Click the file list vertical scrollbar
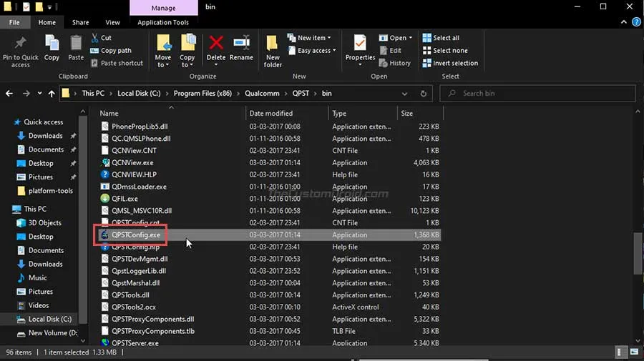Screen dimensions: 644x361 pos(638,252)
